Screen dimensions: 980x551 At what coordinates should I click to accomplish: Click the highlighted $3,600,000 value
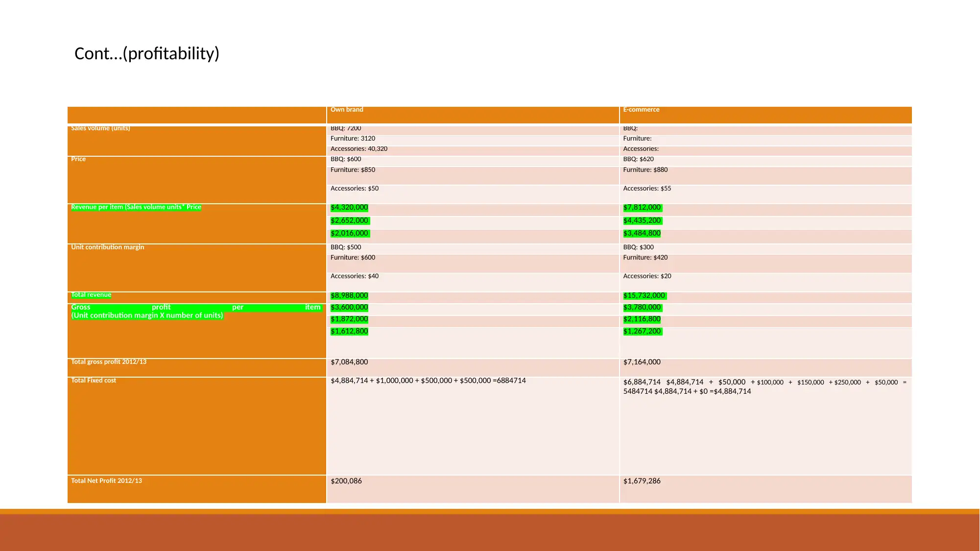pyautogui.click(x=349, y=308)
